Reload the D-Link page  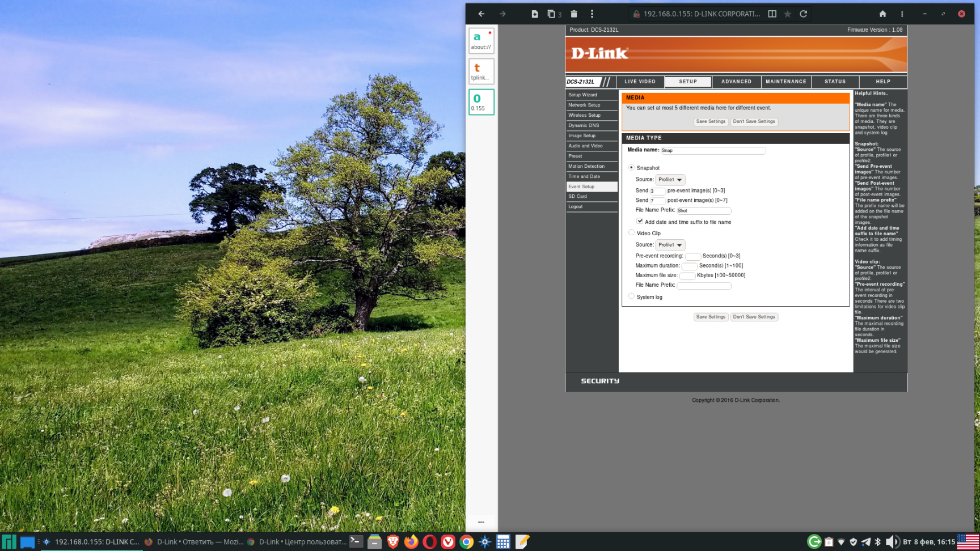coord(804,14)
